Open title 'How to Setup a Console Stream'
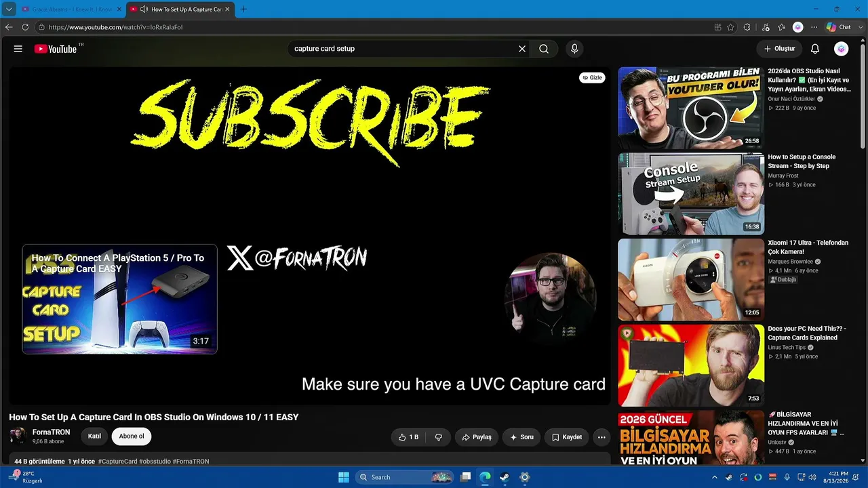The height and width of the screenshot is (488, 868). (802, 161)
